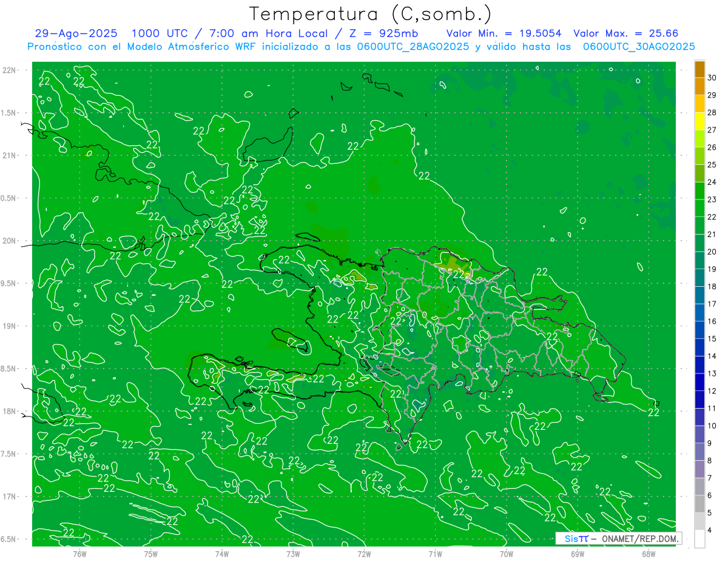
Task: Click the "74W" longitude axis label
Action: click(221, 554)
